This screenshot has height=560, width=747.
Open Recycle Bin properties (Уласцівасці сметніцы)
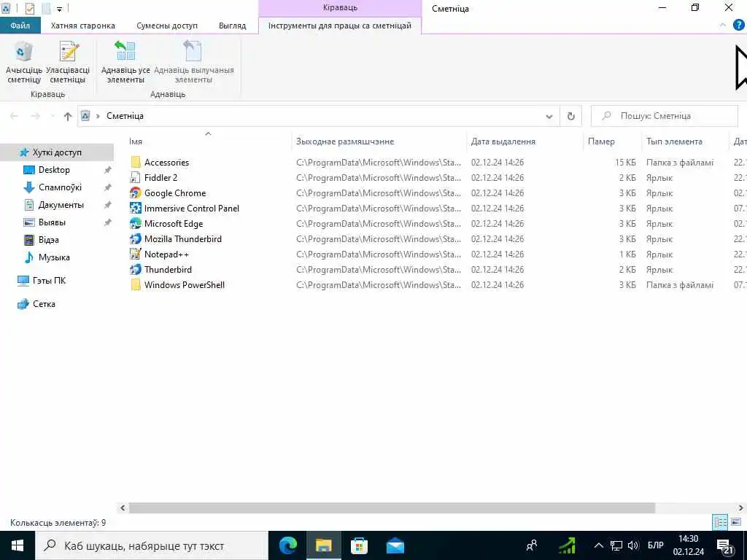coord(68,63)
